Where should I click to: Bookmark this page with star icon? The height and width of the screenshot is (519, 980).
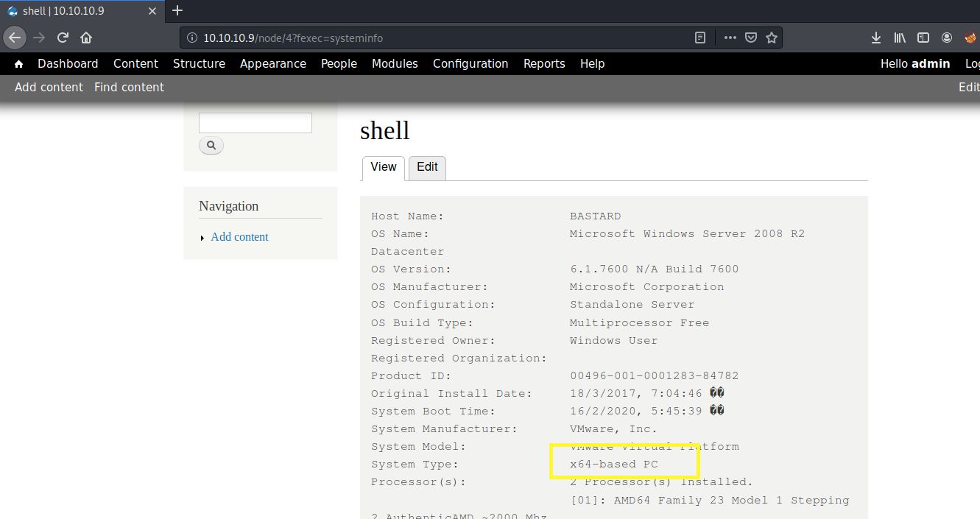click(772, 38)
